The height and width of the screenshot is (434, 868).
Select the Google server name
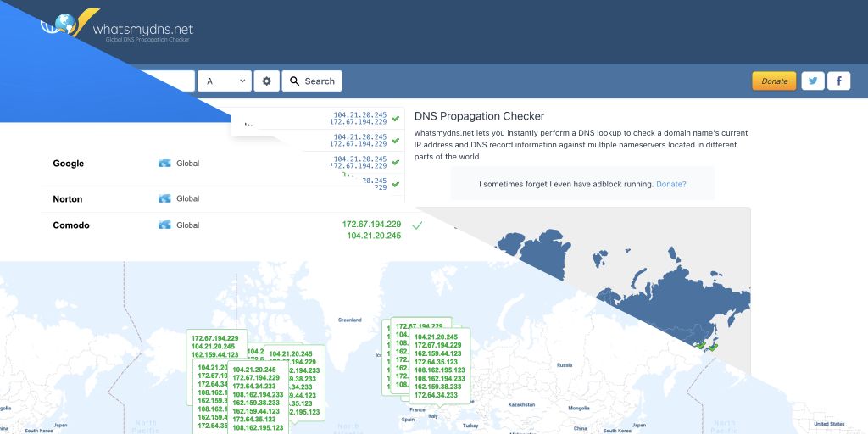click(69, 164)
